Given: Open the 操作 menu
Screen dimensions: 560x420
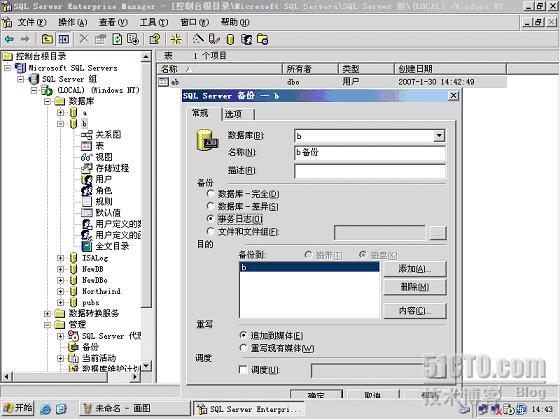Looking at the screenshot, I should click(x=73, y=22).
